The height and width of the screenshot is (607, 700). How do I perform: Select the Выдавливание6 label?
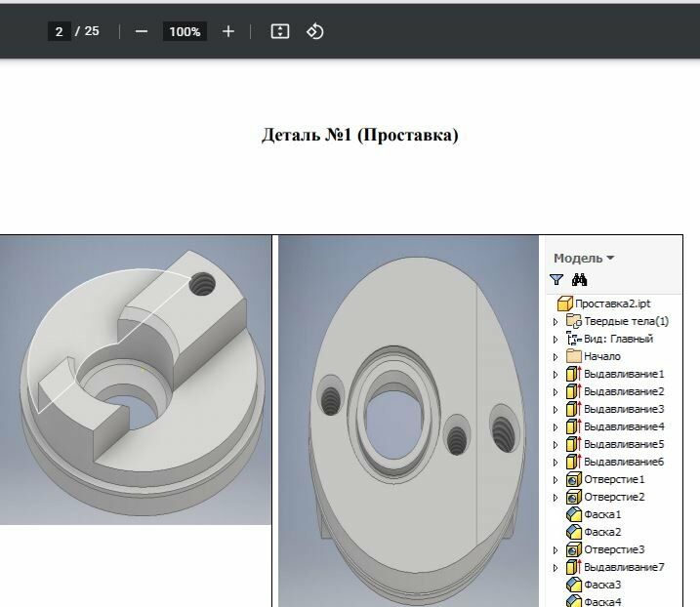624,462
